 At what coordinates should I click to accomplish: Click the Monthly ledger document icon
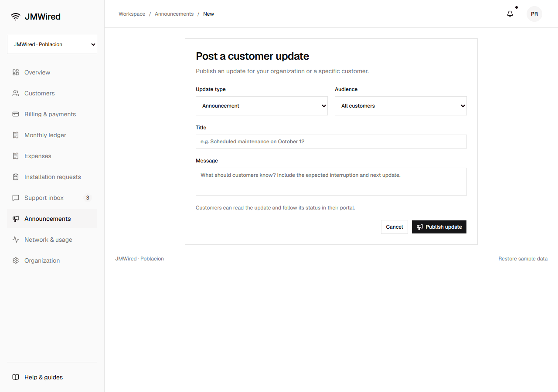(x=16, y=135)
